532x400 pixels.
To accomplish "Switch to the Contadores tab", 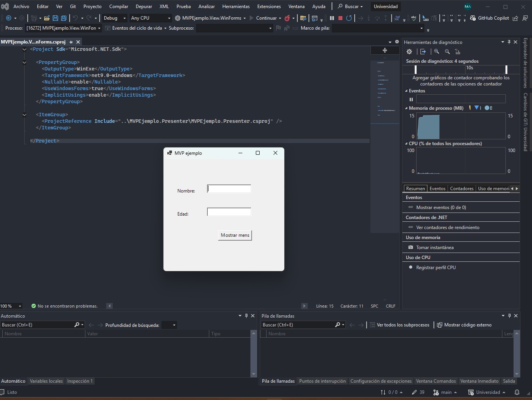I will pyautogui.click(x=462, y=189).
